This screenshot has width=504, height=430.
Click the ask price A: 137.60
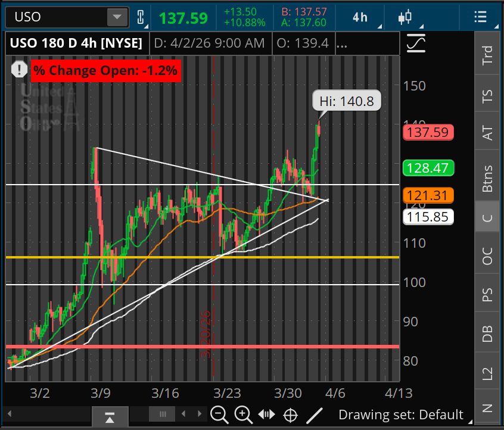[x=304, y=23]
